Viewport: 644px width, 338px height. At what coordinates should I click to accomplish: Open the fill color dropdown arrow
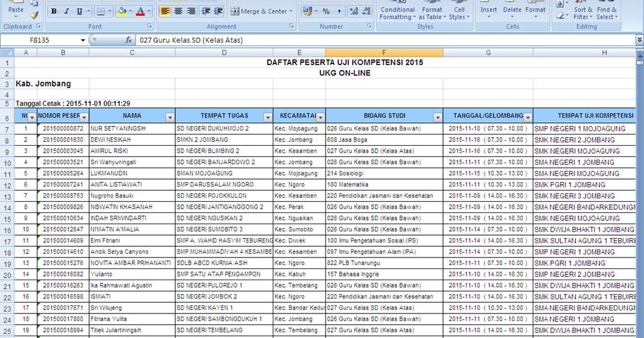coord(131,11)
